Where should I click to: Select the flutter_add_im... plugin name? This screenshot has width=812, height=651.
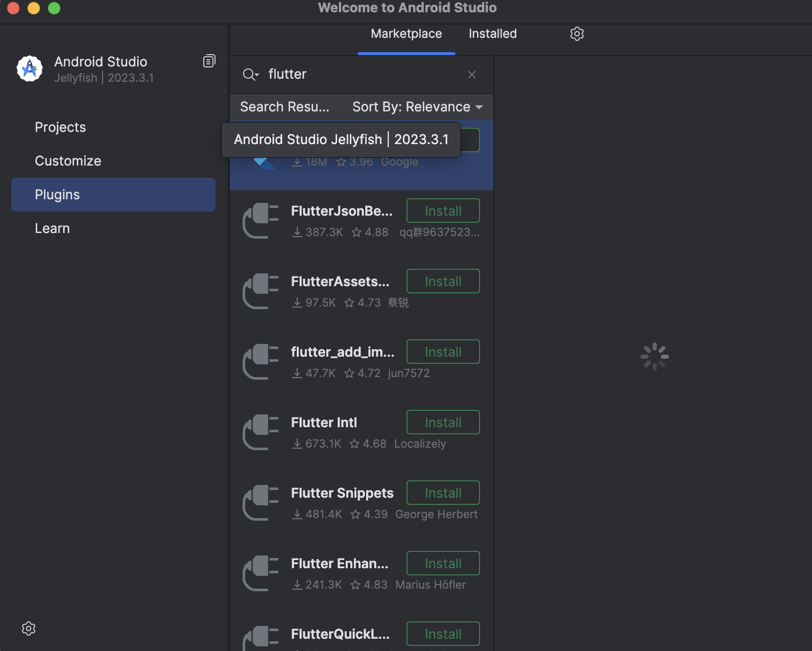tap(343, 352)
